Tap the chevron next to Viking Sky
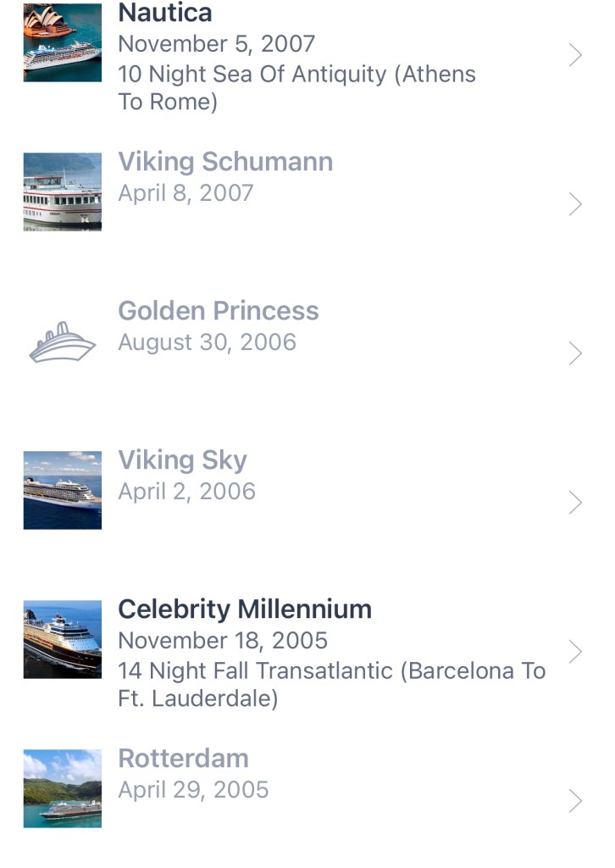The width and height of the screenshot is (615, 868). point(575,503)
